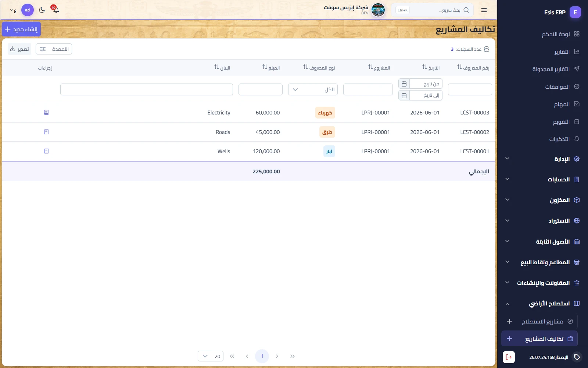Expand the 'الإدارة' sidebar section
Viewport: 588px width, 368px height.
(542, 159)
